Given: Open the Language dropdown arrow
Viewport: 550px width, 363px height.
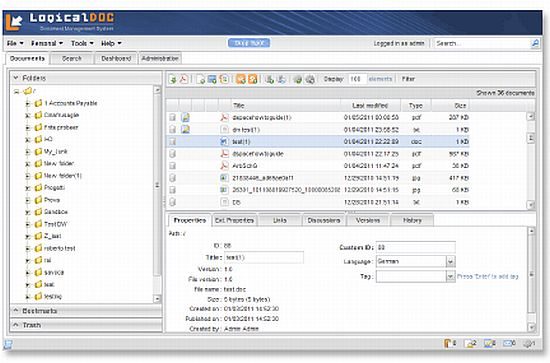Looking at the screenshot, I should (450, 261).
